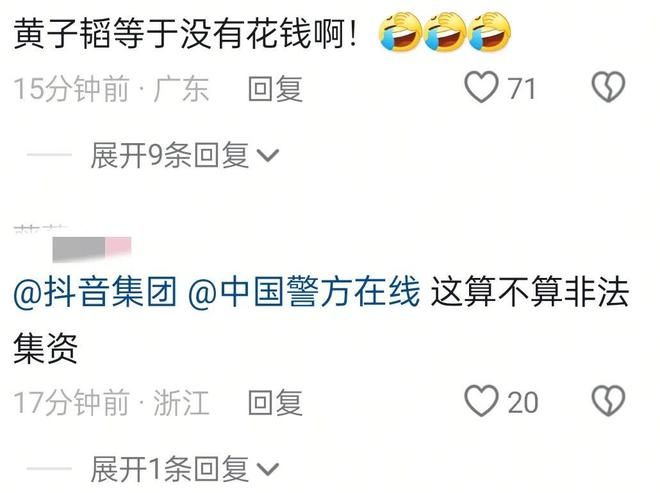Expand 展开1条回复 replies
The image size is (660, 493).
point(184,469)
